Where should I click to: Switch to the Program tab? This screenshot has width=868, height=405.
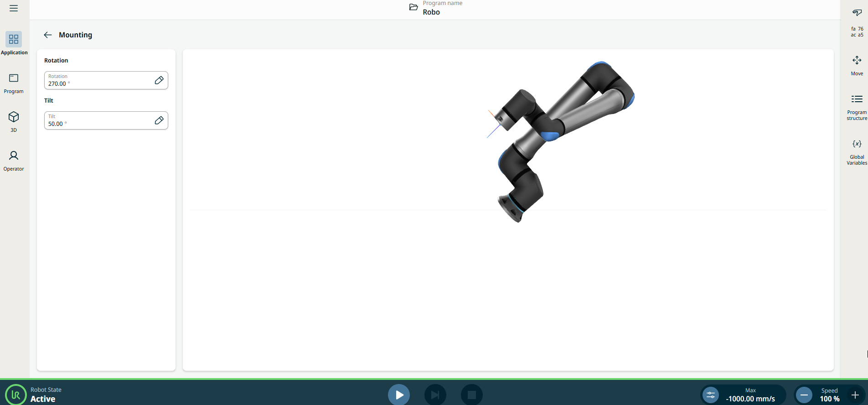click(x=14, y=83)
